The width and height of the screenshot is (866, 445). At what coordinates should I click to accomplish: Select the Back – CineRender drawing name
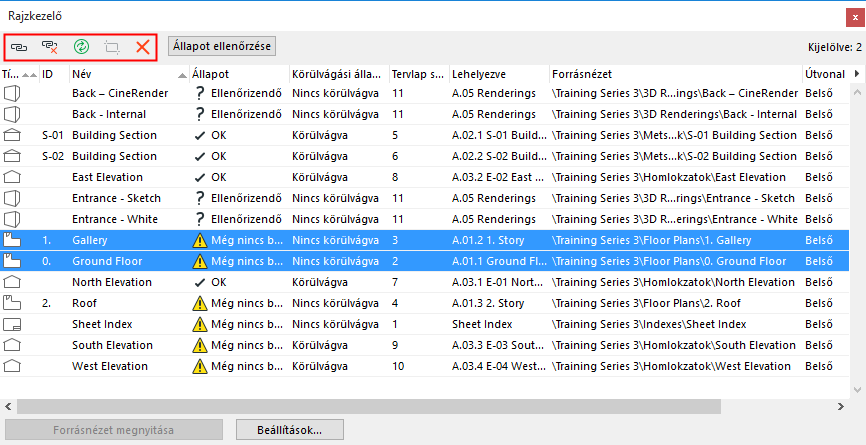(120, 93)
